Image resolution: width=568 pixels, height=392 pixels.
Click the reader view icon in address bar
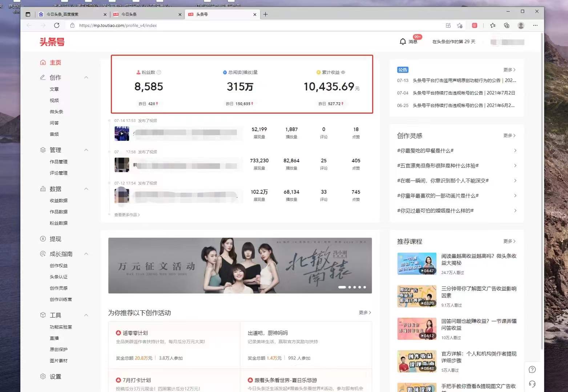coord(448,25)
